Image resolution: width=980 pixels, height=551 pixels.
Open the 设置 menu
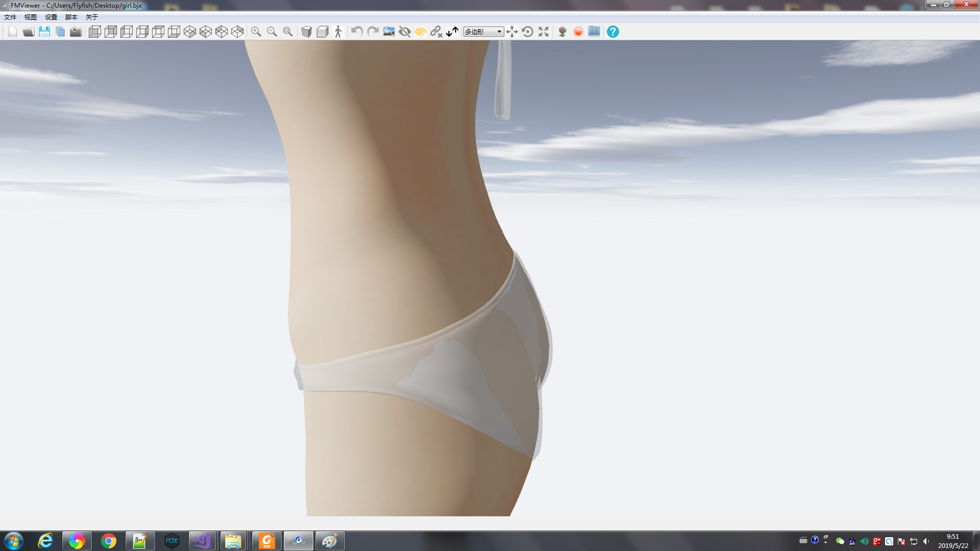51,17
